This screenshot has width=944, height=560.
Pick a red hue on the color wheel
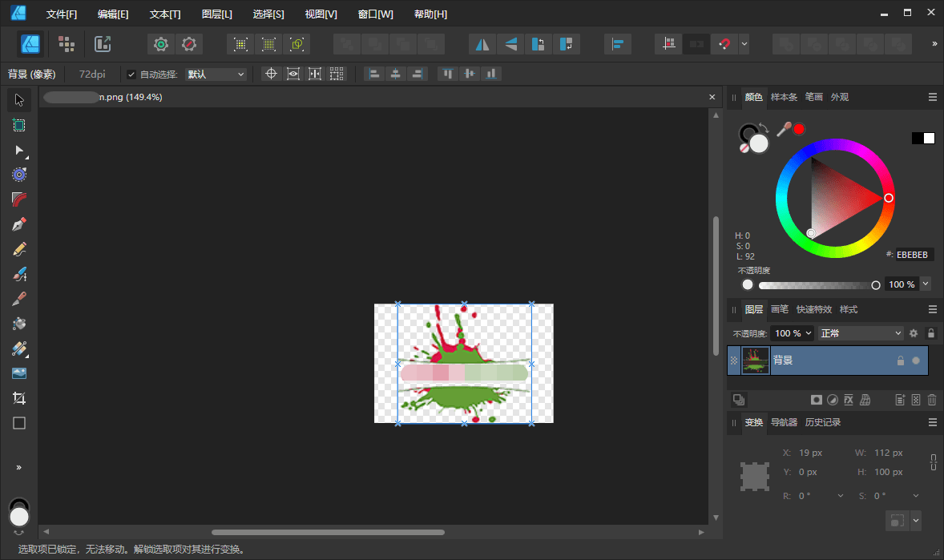[x=888, y=198]
